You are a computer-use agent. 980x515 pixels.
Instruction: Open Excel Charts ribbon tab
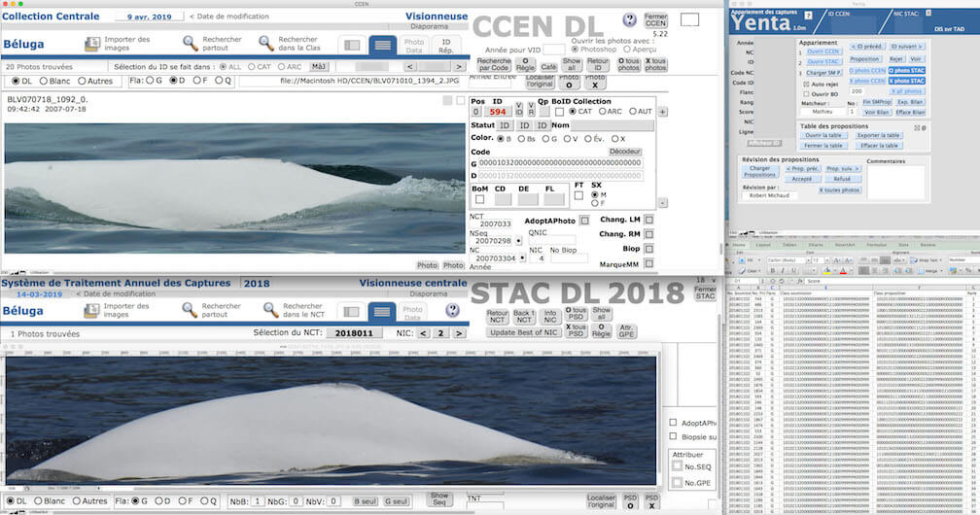tap(817, 245)
